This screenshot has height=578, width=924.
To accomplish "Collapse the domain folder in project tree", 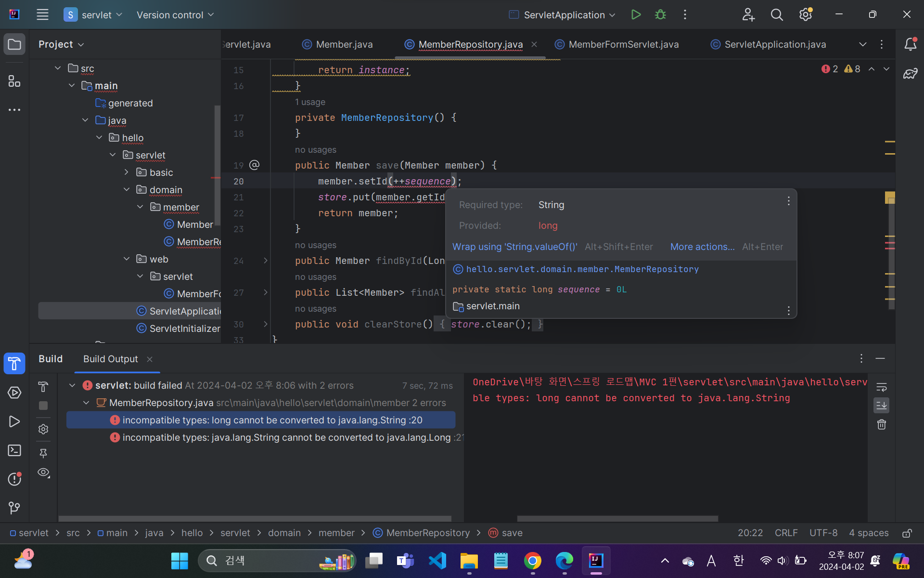I will click(x=127, y=190).
